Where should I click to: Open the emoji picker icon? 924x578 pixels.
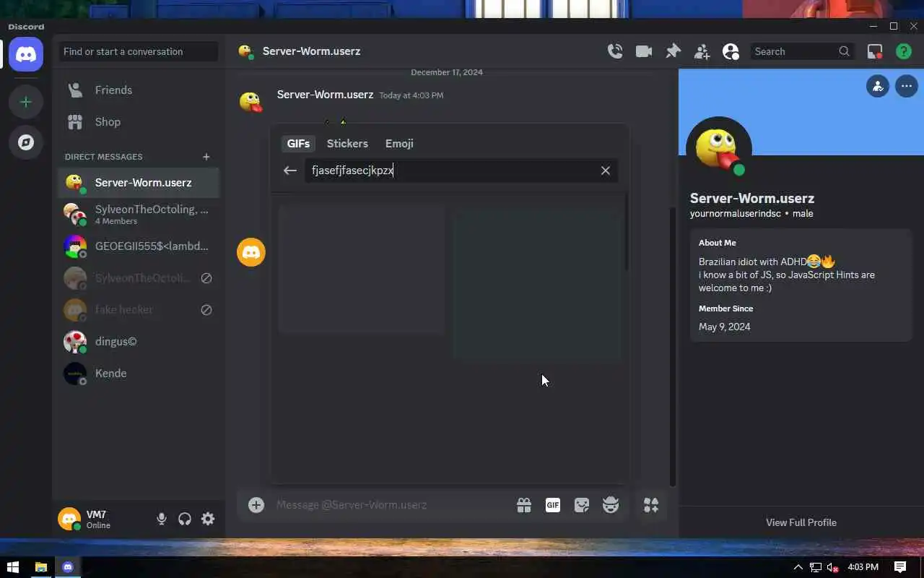click(611, 505)
